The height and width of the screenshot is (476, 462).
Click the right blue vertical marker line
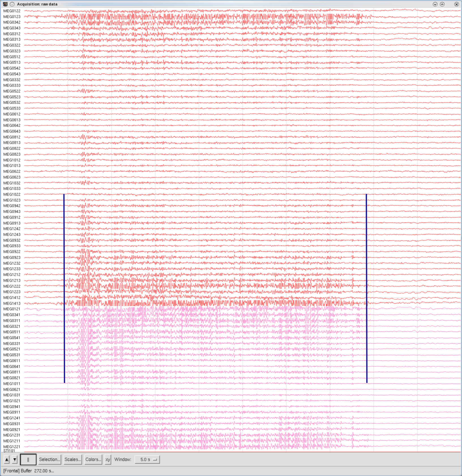367,288
